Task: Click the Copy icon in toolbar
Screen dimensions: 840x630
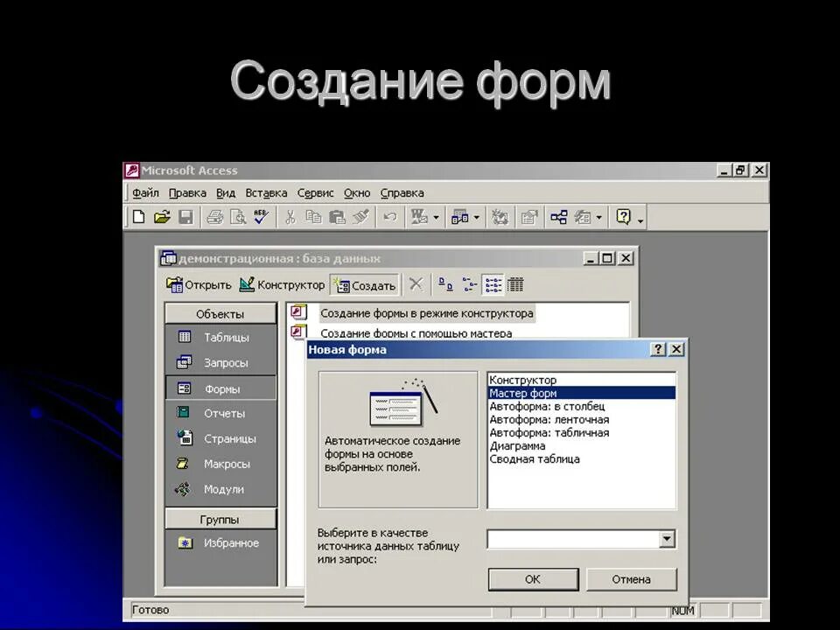Action: coord(313,217)
